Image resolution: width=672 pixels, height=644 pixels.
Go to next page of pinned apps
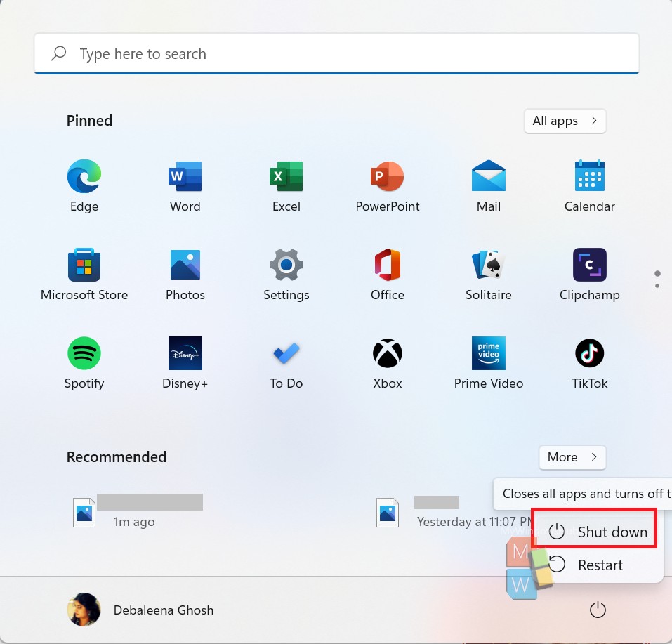point(657,286)
